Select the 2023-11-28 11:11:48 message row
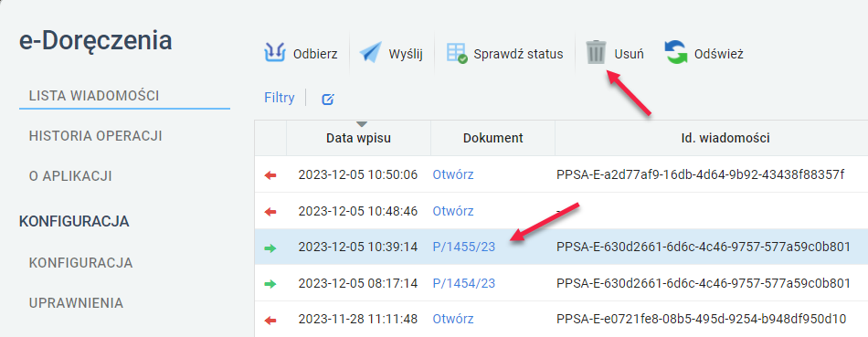The height and width of the screenshot is (337, 868). coord(561,320)
